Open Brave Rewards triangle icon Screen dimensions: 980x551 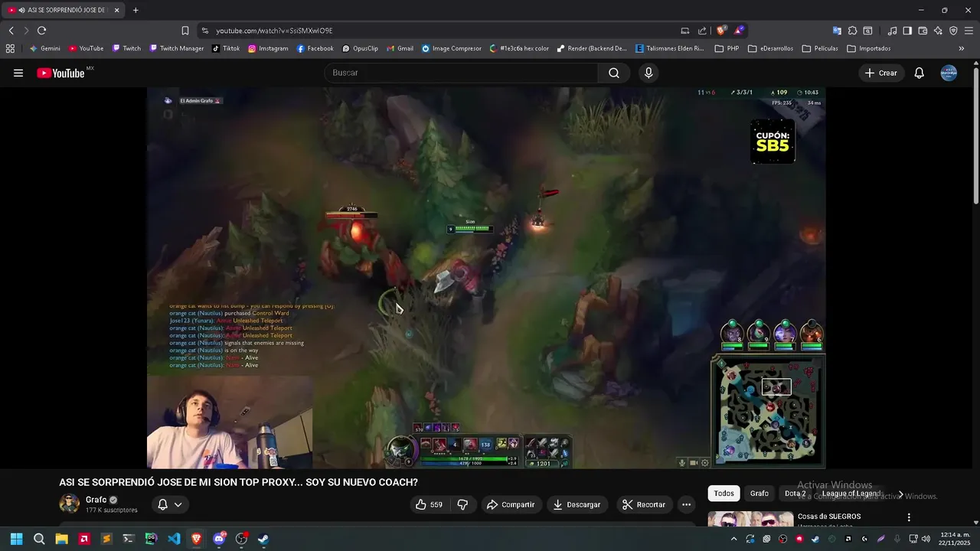click(739, 31)
